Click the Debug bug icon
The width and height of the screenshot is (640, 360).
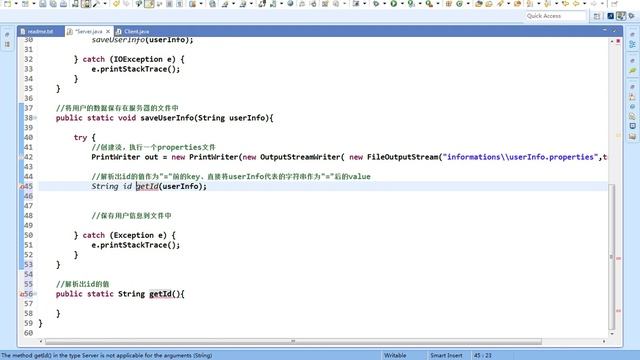pyautogui.click(x=376, y=4)
